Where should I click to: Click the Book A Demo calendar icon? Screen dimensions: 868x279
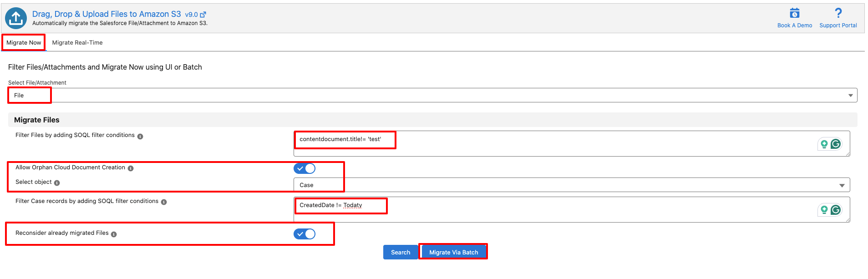coord(795,13)
